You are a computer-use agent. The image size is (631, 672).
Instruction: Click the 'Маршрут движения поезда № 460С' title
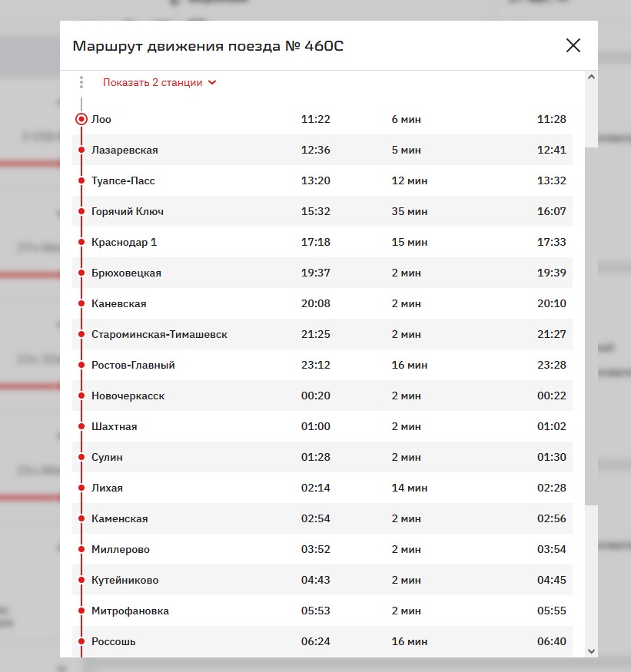(x=208, y=46)
